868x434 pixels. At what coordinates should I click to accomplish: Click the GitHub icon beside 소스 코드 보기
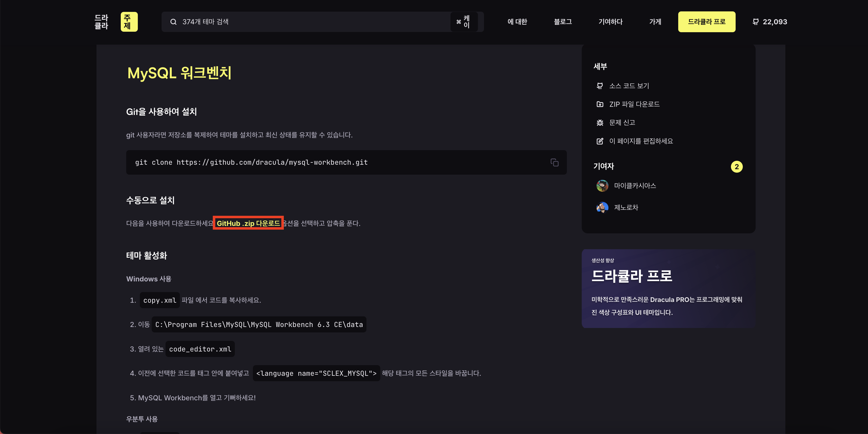[600, 86]
